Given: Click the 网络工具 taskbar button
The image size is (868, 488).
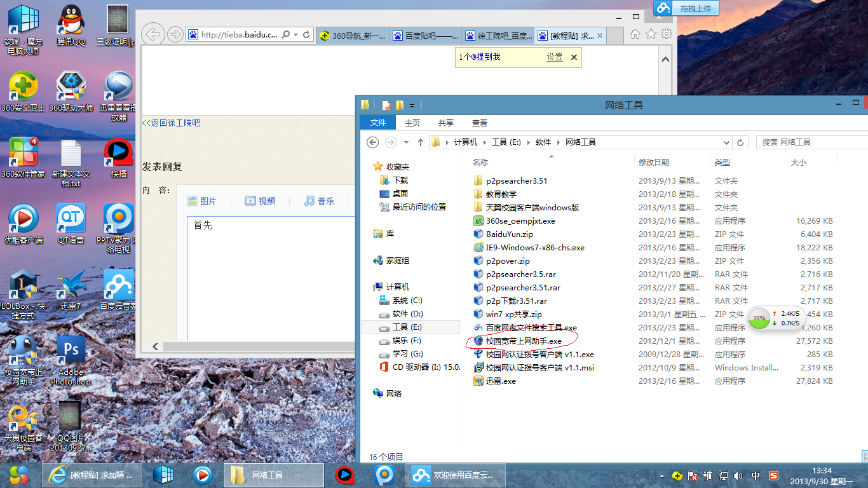Looking at the screenshot, I should 274,475.
